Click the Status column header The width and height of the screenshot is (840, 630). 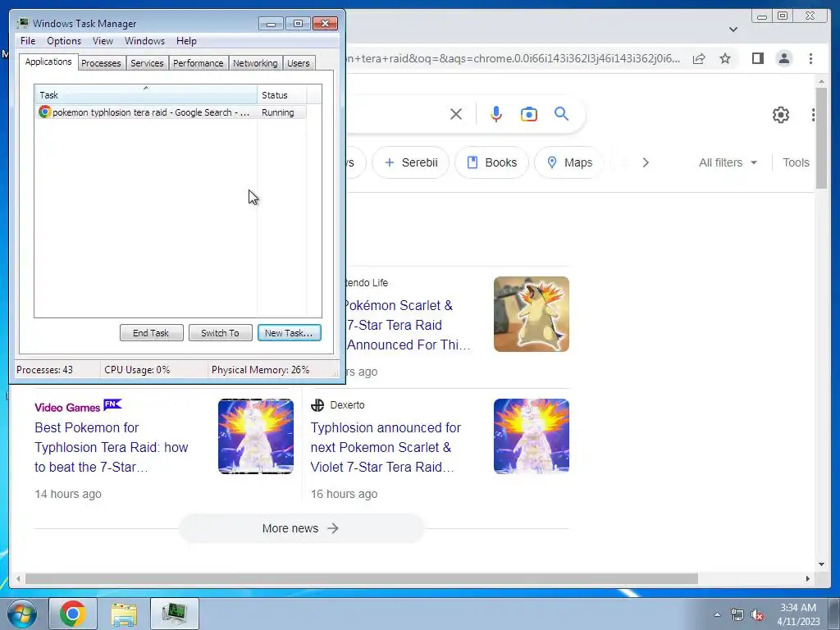pyautogui.click(x=282, y=95)
